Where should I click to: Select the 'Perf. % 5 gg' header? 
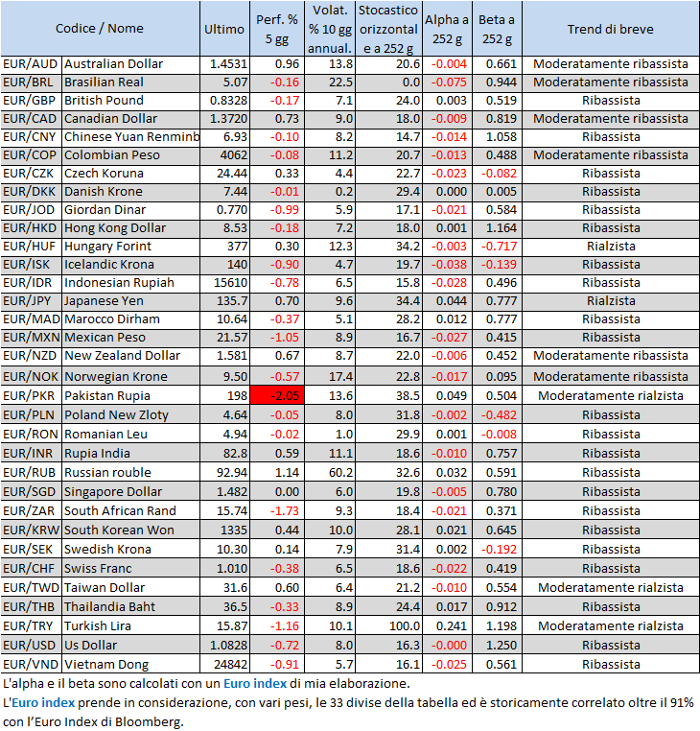(x=277, y=29)
